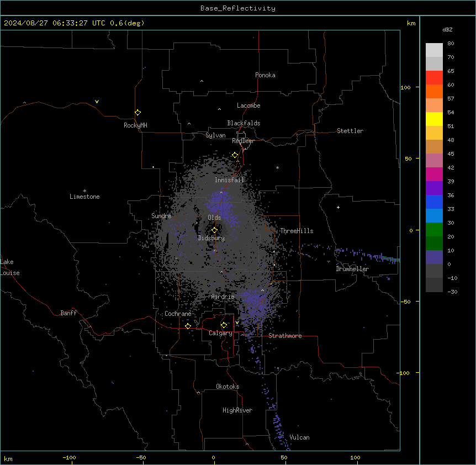This screenshot has height=465, width=476.
Task: Click the magenta 42 dBZ legend swatch
Action: pos(434,174)
